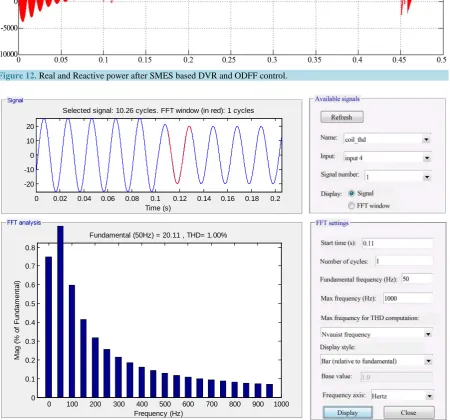Screen dimensions: 450x420
Task: Click the Max frequency for THD computation label
Action: click(370, 318)
